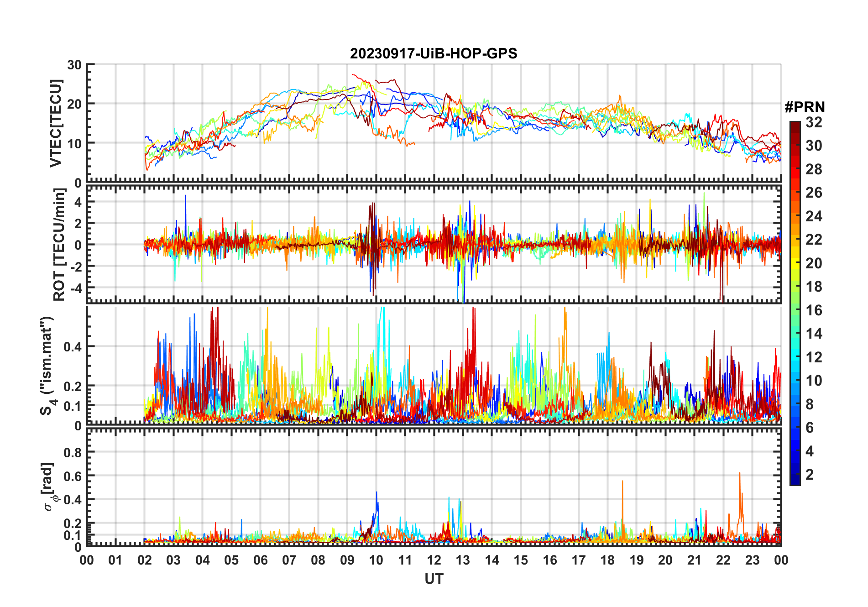Click x-axis tick label 18
Image resolution: width=868 pixels, height=607 pixels.
click(607, 560)
